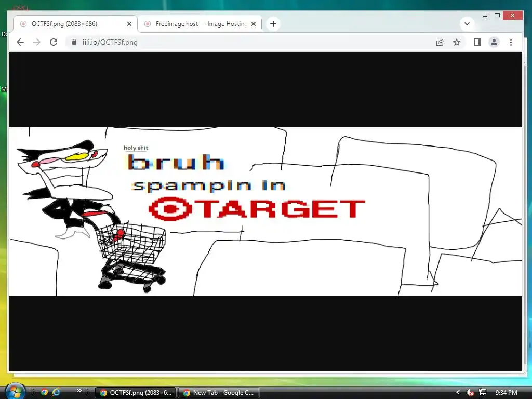Open the network tray icon
The width and height of the screenshot is (532, 399).
[x=483, y=393]
